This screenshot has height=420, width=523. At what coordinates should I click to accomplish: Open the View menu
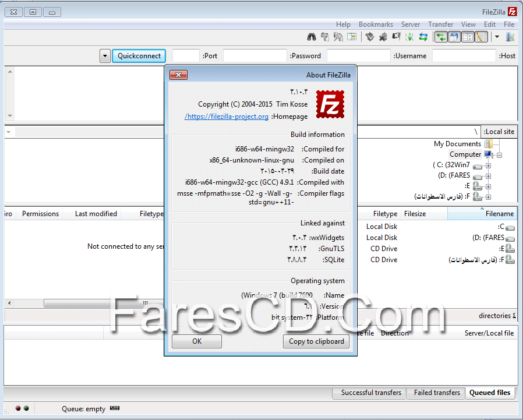pyautogui.click(x=468, y=24)
